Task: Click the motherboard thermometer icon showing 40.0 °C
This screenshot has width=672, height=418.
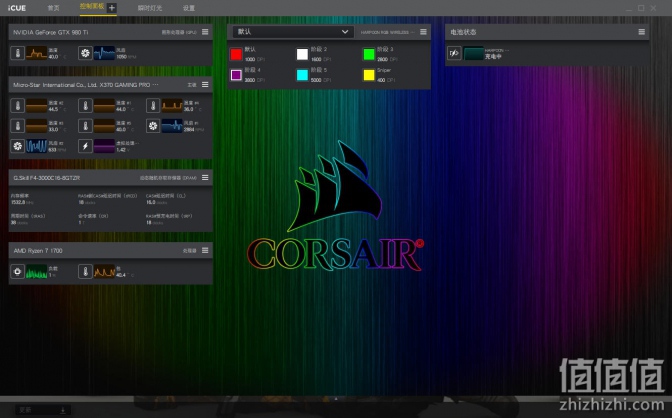Action: 85,126
